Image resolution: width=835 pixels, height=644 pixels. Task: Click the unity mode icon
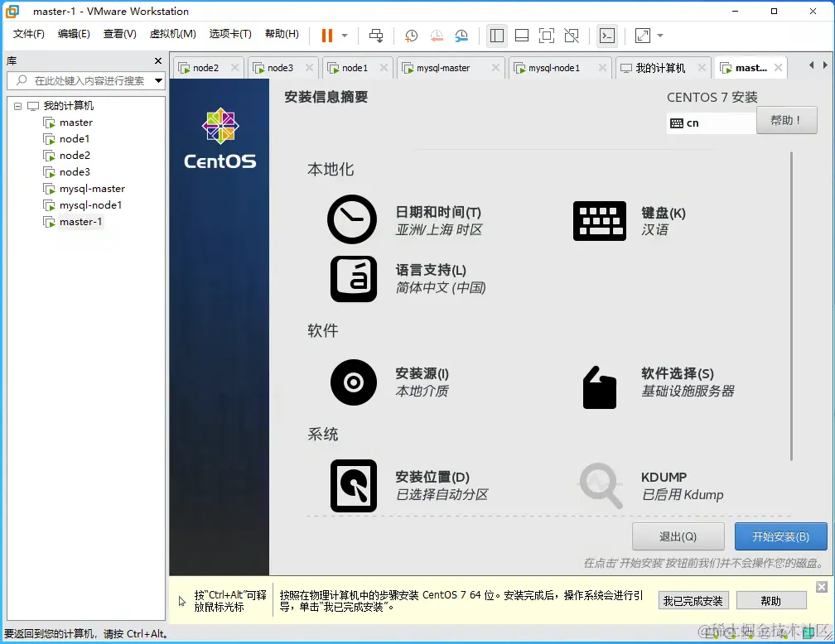point(572,36)
